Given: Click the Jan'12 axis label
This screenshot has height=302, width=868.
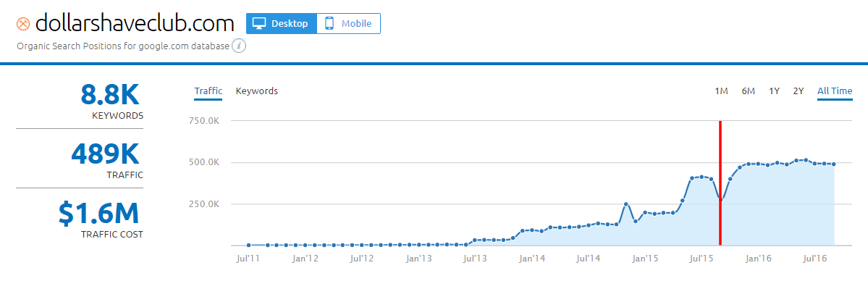Looking at the screenshot, I should tap(305, 259).
